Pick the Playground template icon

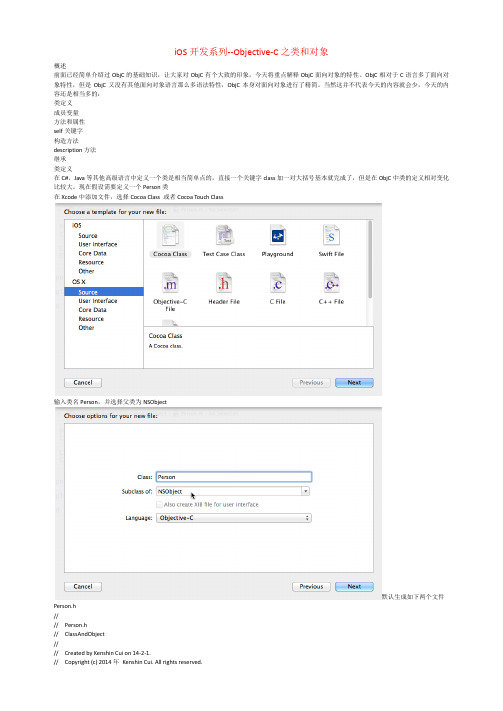click(x=278, y=235)
